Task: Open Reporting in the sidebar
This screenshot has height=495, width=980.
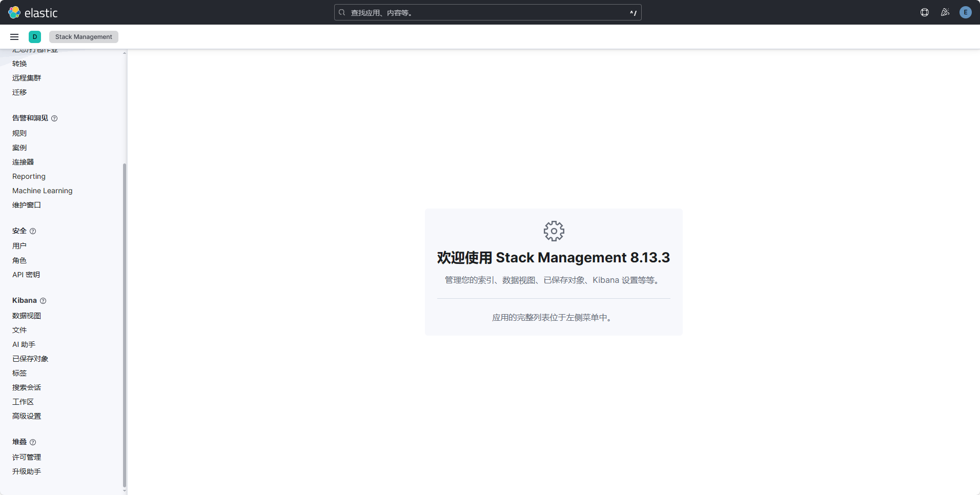Action: coord(29,176)
